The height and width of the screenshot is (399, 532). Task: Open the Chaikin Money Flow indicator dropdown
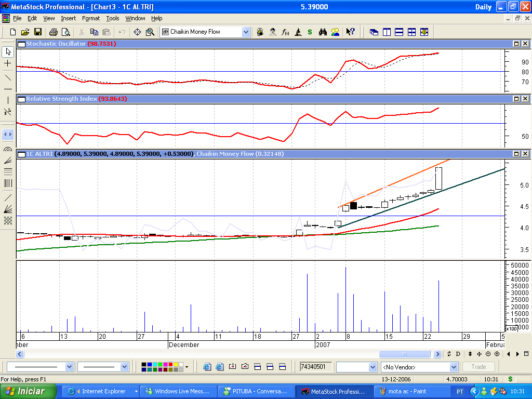(x=246, y=32)
